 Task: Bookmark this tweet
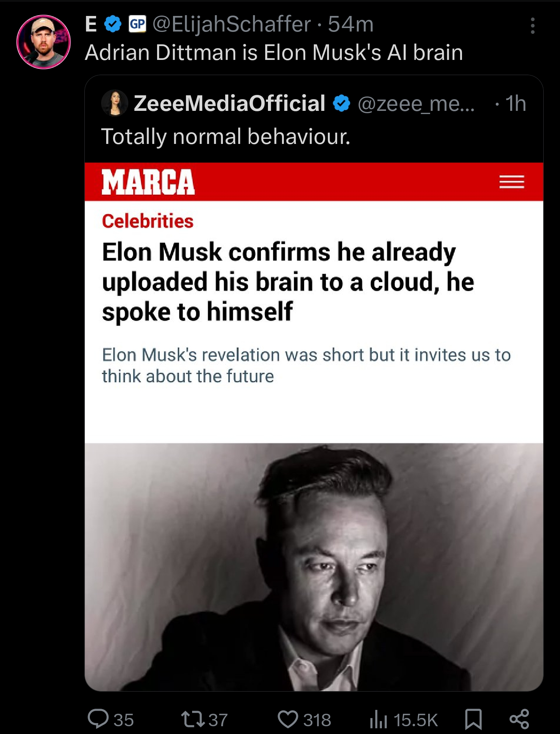pyautogui.click(x=473, y=719)
